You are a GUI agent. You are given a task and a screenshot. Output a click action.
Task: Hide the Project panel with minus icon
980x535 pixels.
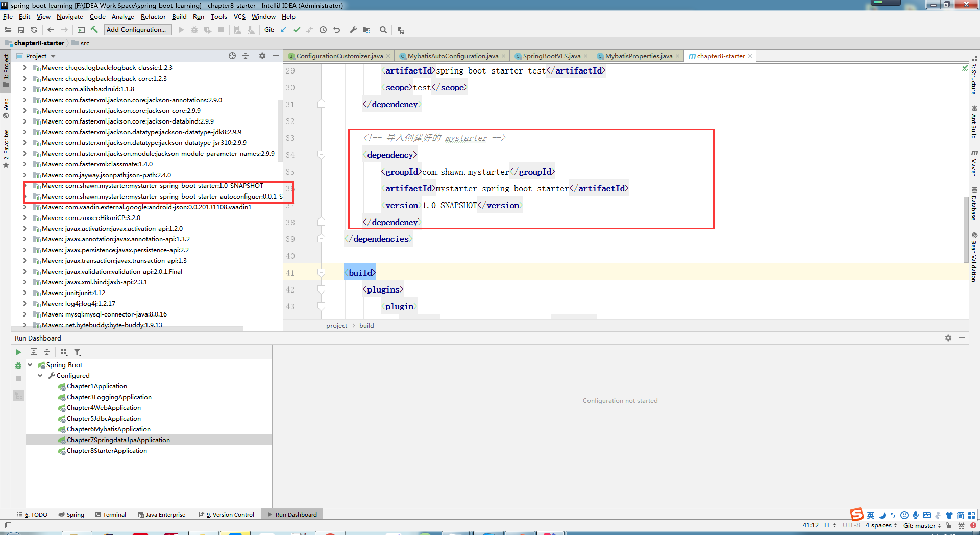click(x=276, y=56)
